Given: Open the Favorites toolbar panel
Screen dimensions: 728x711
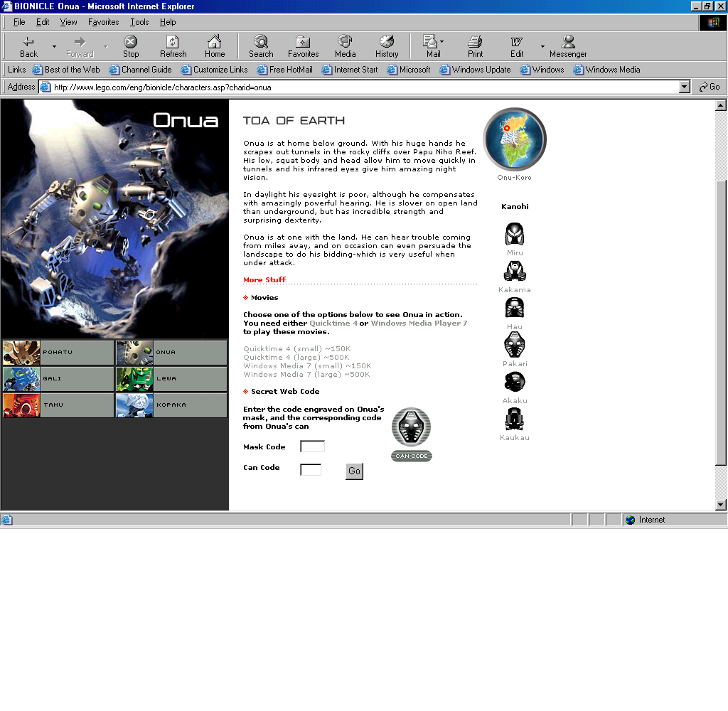Looking at the screenshot, I should [303, 46].
